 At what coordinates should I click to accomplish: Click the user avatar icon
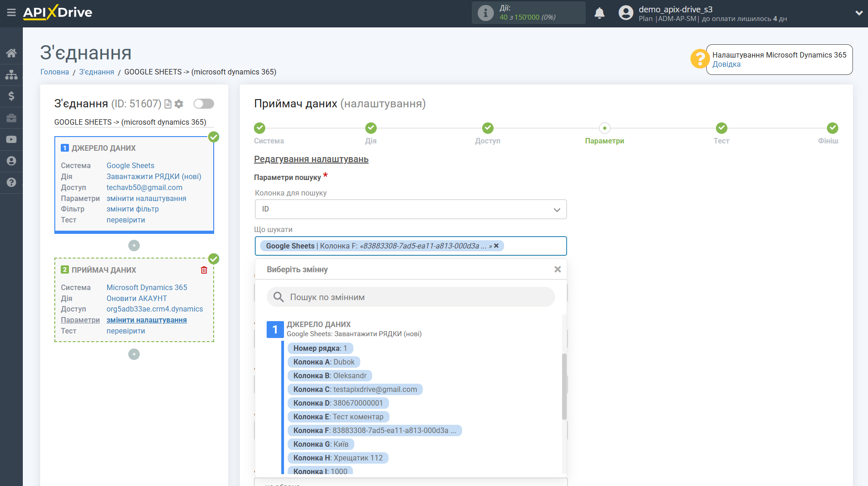(626, 13)
